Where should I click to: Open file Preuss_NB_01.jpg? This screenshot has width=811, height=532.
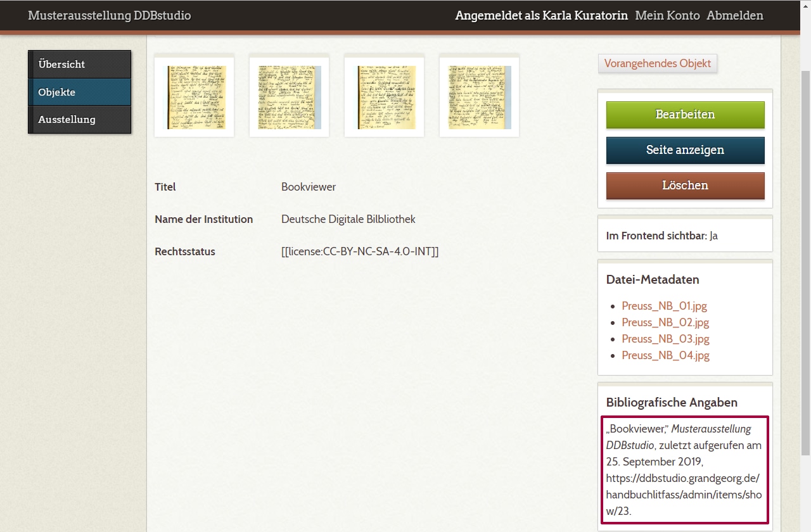click(x=664, y=306)
